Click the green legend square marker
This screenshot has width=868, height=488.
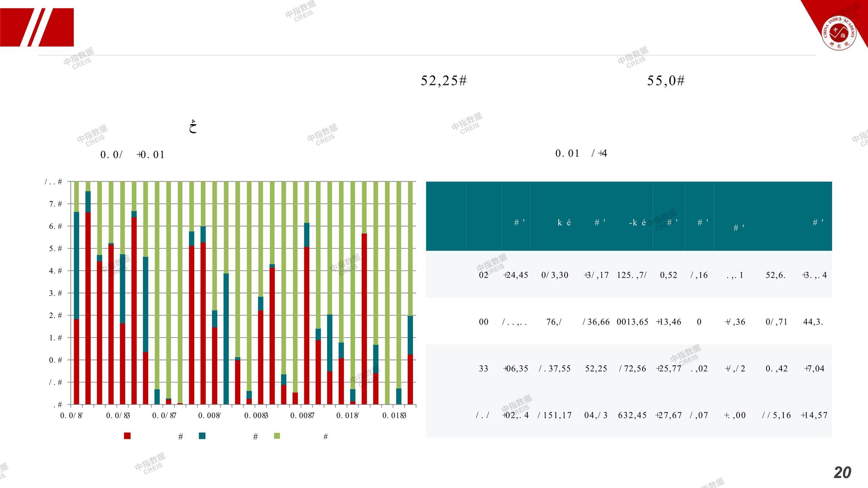(277, 436)
